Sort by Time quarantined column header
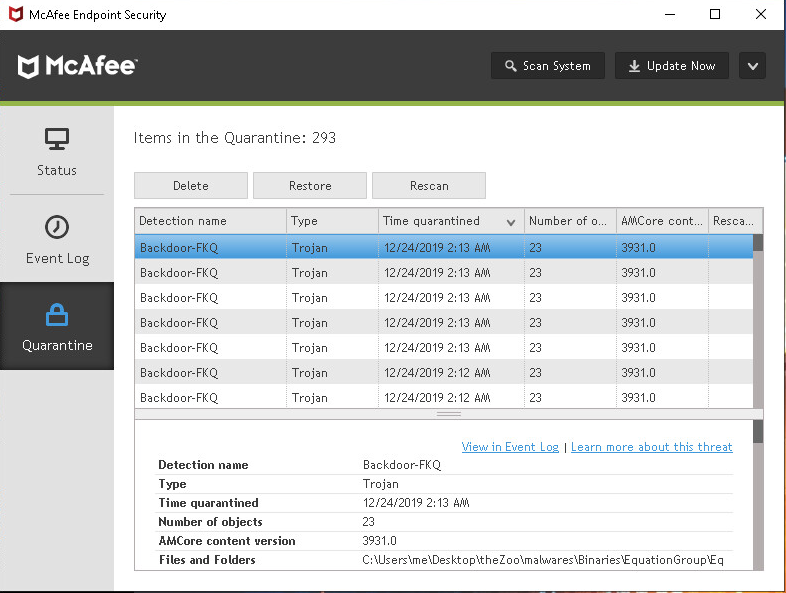Viewport: 786px width, 593px height. coord(451,221)
